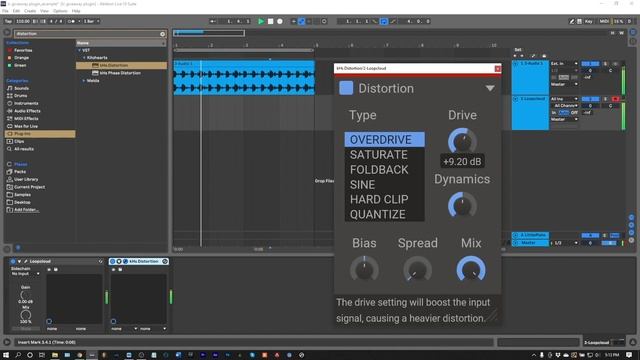
Task: Toggle the blue automation arm button
Action: click(x=301, y=21)
